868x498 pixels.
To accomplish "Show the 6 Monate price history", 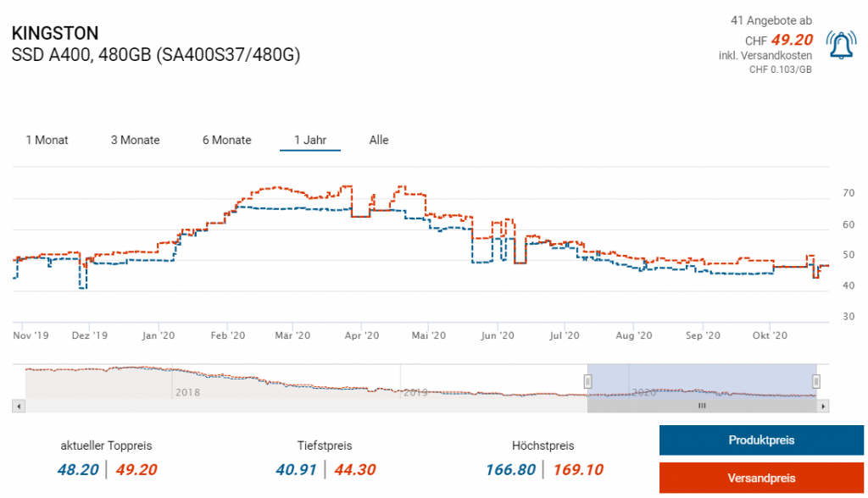I will tap(226, 140).
